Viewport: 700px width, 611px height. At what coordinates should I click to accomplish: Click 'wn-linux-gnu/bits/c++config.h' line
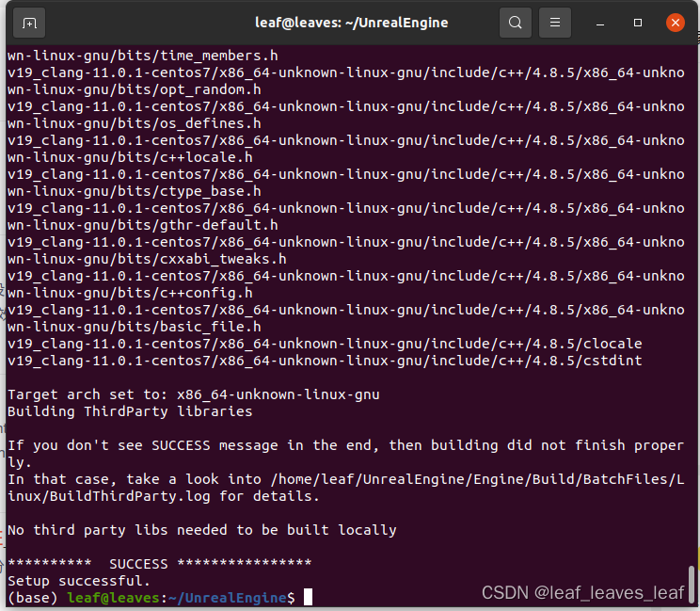coord(130,293)
